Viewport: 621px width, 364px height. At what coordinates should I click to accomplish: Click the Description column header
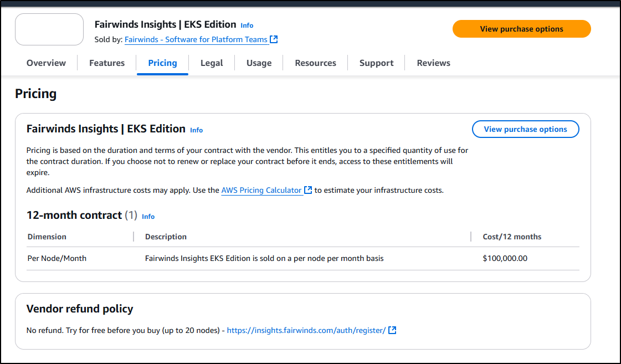[166, 237]
